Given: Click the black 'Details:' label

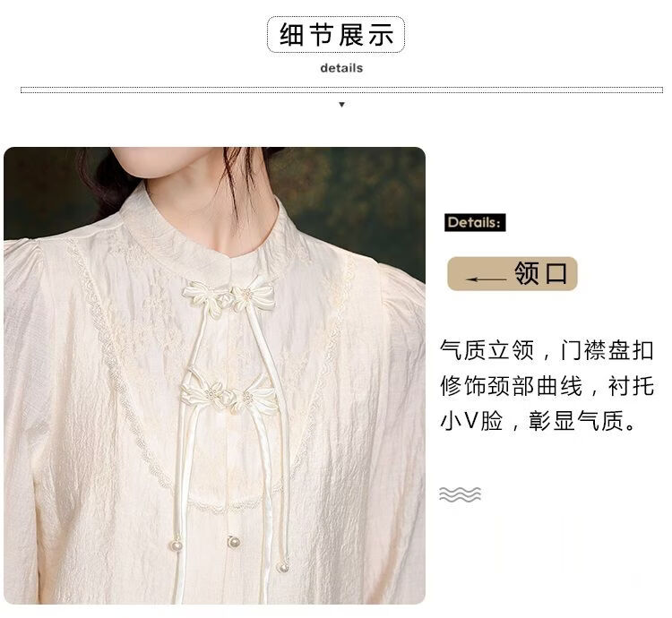Looking at the screenshot, I should [475, 223].
